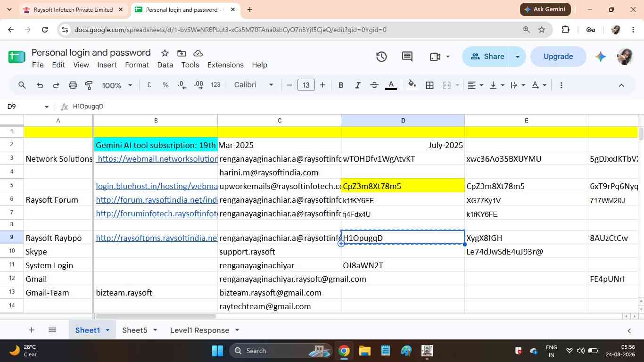Click the D9 name box field
644x362 pixels.
click(27, 107)
